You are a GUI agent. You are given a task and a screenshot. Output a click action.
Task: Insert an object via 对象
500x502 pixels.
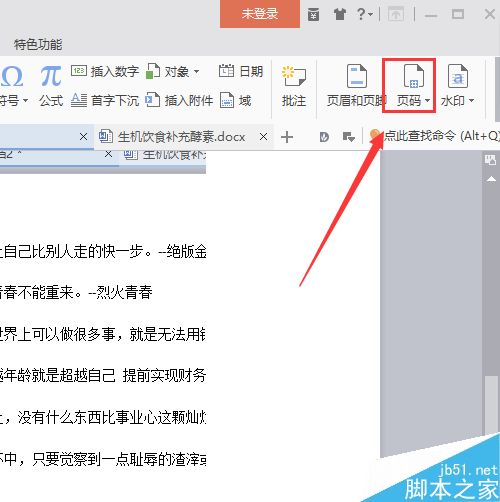pyautogui.click(x=168, y=71)
